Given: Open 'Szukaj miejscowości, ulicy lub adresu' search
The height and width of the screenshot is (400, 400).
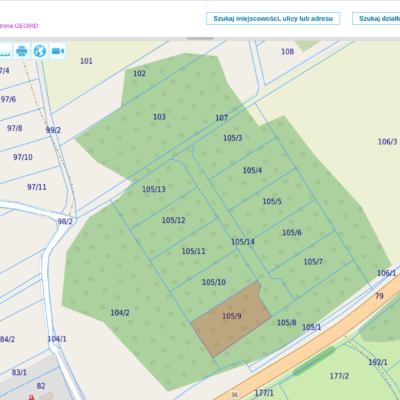Looking at the screenshot, I should point(273,19).
